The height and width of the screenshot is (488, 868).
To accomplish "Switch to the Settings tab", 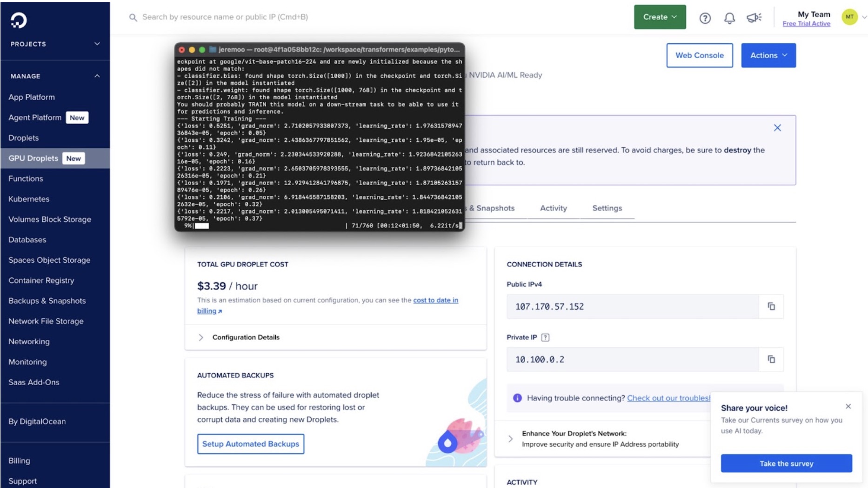I will click(607, 208).
